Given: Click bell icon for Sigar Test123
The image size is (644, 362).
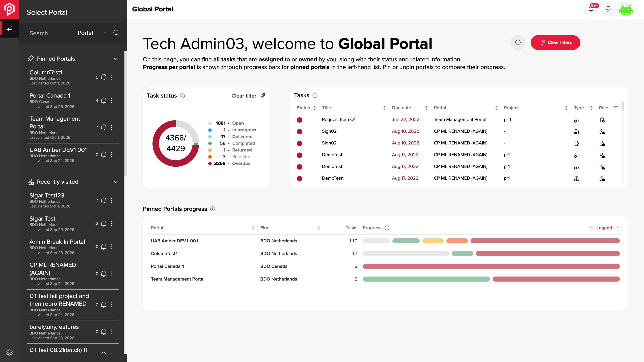Looking at the screenshot, I should click(104, 200).
